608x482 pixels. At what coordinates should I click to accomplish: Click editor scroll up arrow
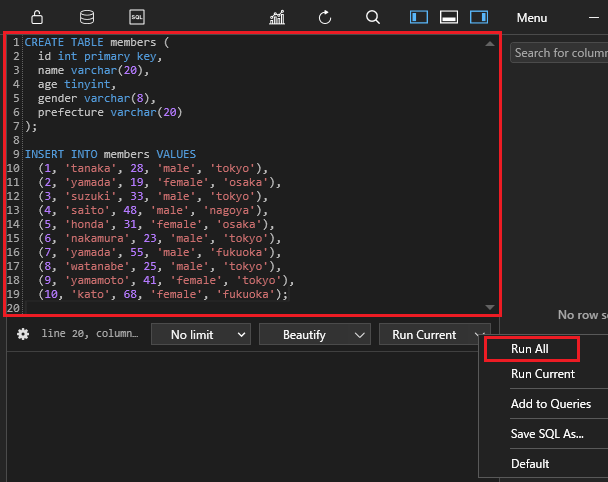click(x=490, y=43)
